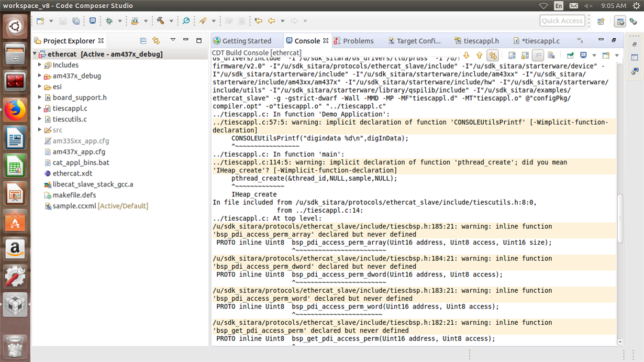Open Firefox from the dock

pyautogui.click(x=15, y=110)
